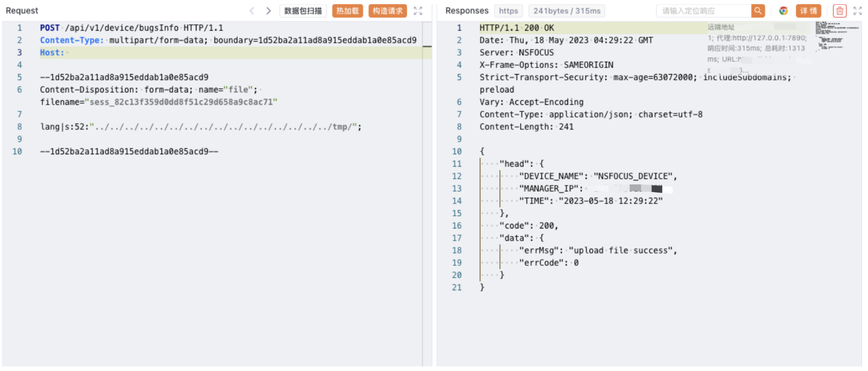Viewport: 868px width, 371px height.
Task: Focus the response locate search field
Action: click(703, 11)
